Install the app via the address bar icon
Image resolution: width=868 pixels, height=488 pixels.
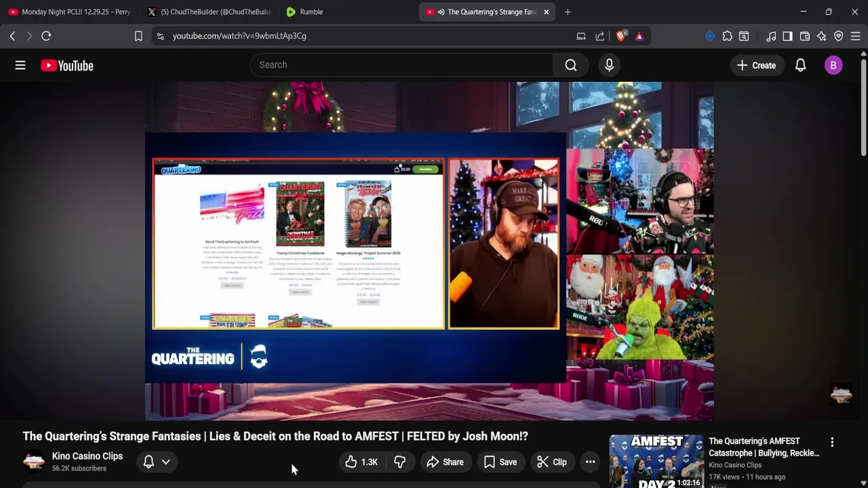click(x=581, y=36)
